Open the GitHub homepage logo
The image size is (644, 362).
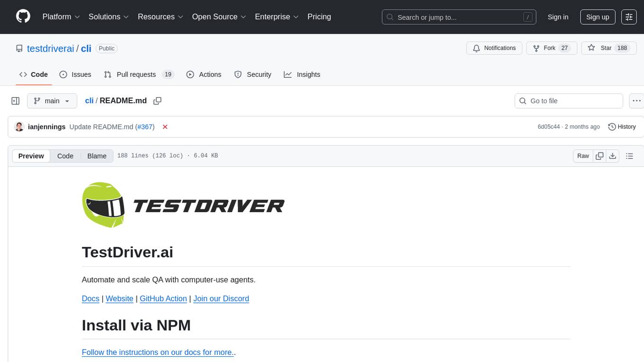[x=23, y=17]
